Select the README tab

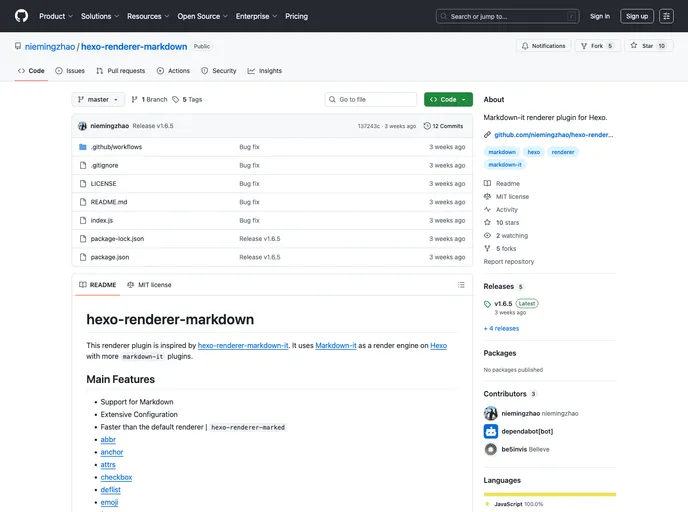click(x=97, y=285)
